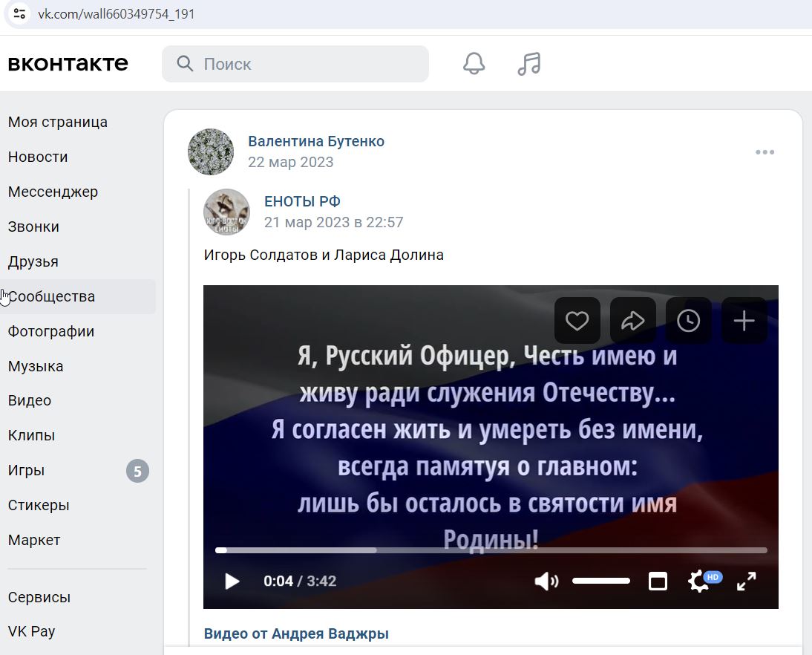
Task: Open Видео section
Action: click(x=30, y=400)
